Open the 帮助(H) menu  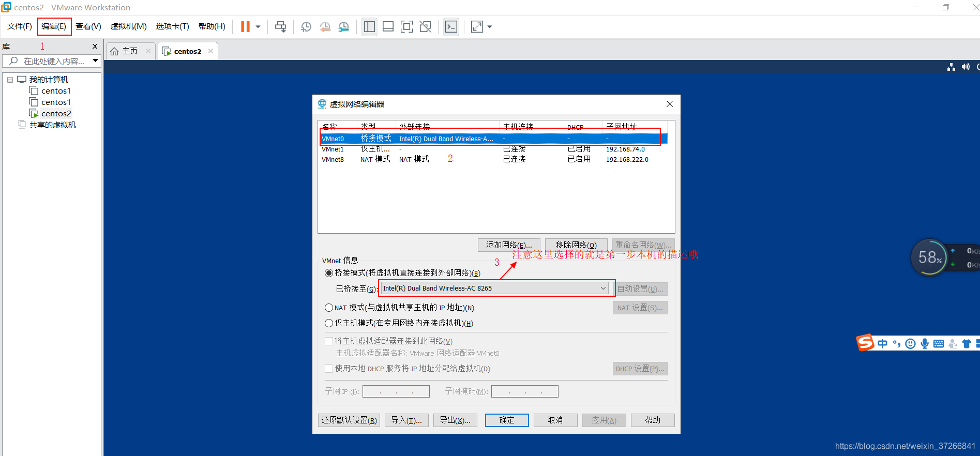pyautogui.click(x=212, y=26)
